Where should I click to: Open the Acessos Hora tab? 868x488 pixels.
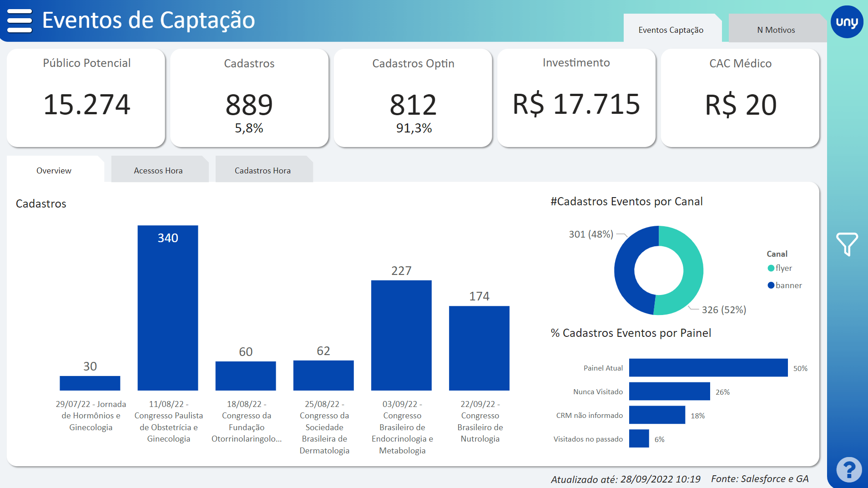(158, 170)
